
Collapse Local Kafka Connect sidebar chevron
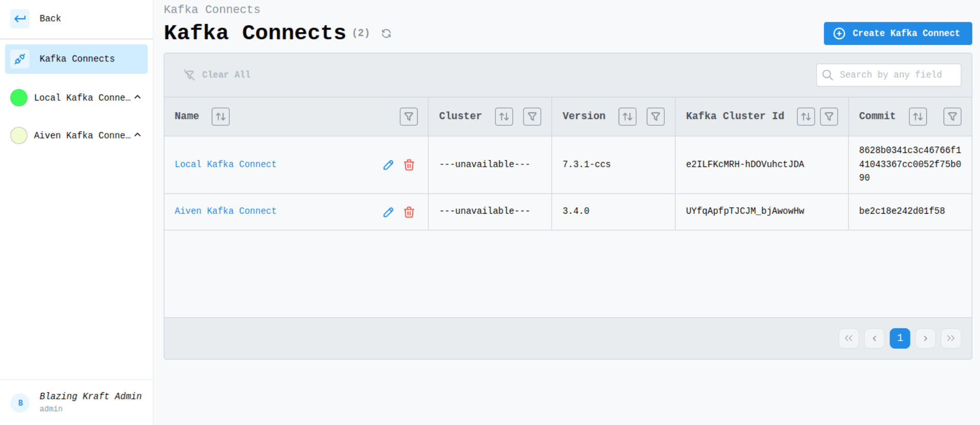point(138,97)
